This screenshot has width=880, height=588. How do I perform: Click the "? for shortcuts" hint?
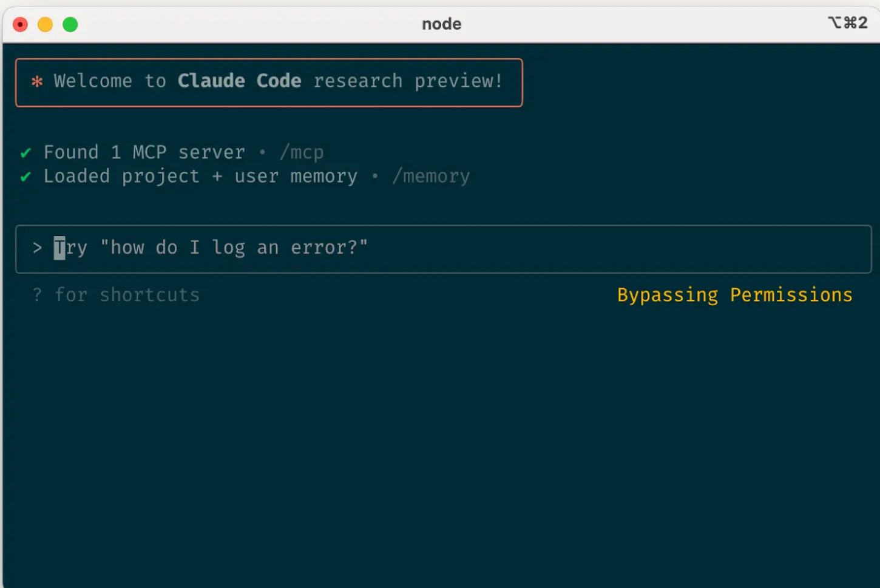pos(116,295)
